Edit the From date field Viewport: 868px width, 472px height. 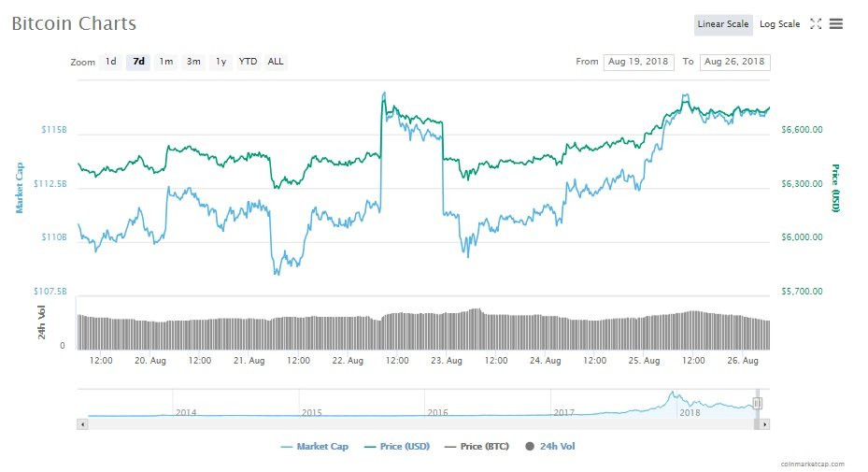(x=639, y=62)
